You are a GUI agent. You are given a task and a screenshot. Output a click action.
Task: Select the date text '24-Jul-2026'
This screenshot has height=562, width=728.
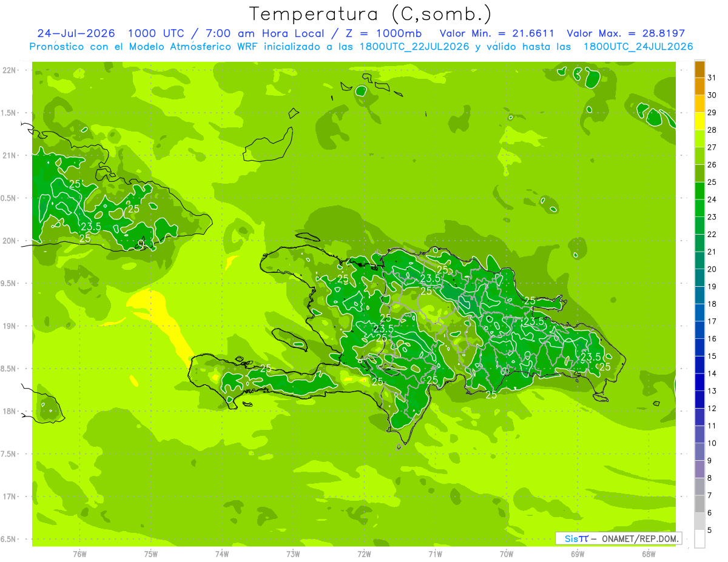(x=75, y=33)
